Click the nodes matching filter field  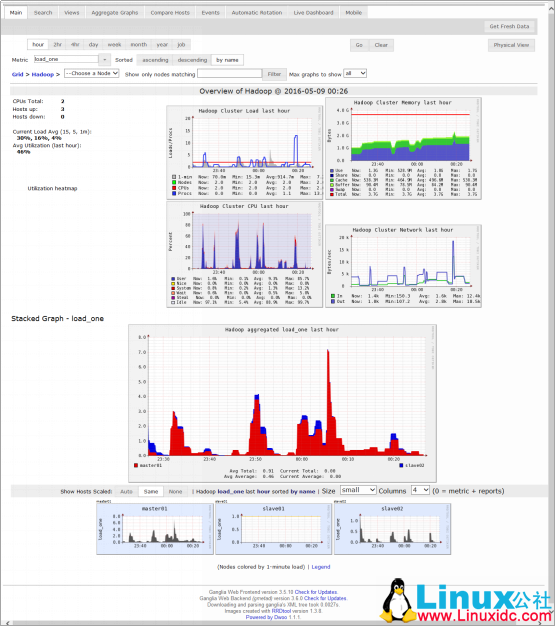[230, 73]
